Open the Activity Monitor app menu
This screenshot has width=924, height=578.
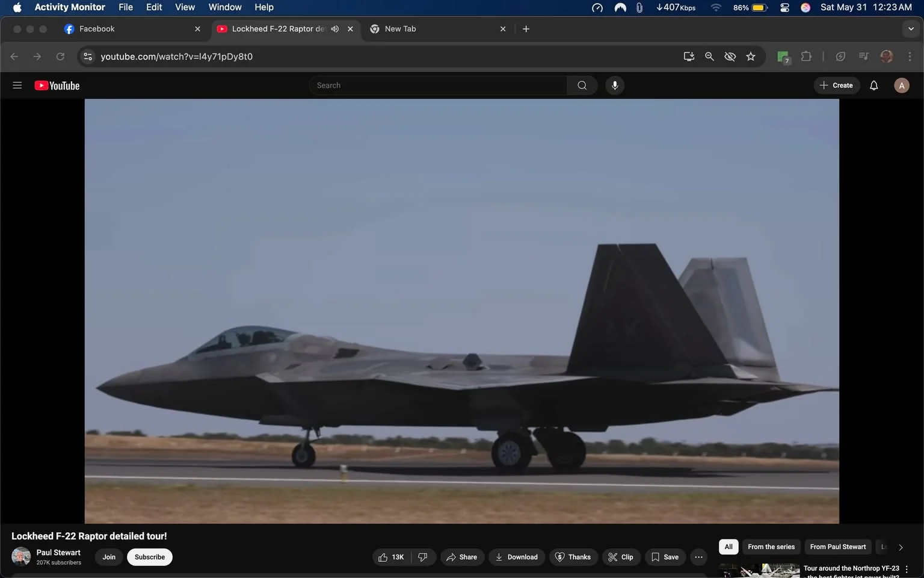point(70,7)
